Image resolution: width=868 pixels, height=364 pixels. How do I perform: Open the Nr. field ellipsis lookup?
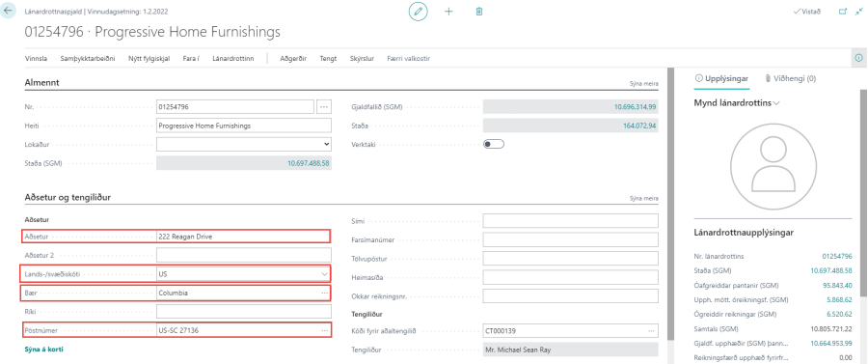(324, 107)
